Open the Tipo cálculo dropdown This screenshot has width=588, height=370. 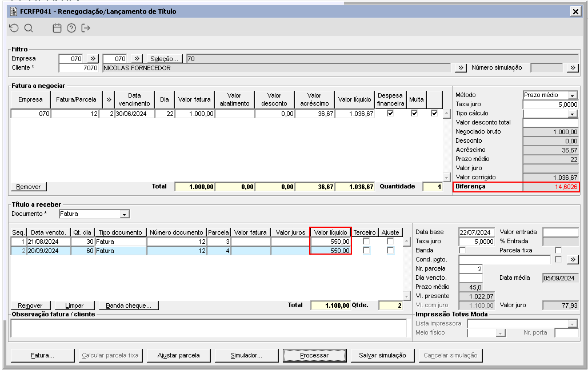[572, 114]
